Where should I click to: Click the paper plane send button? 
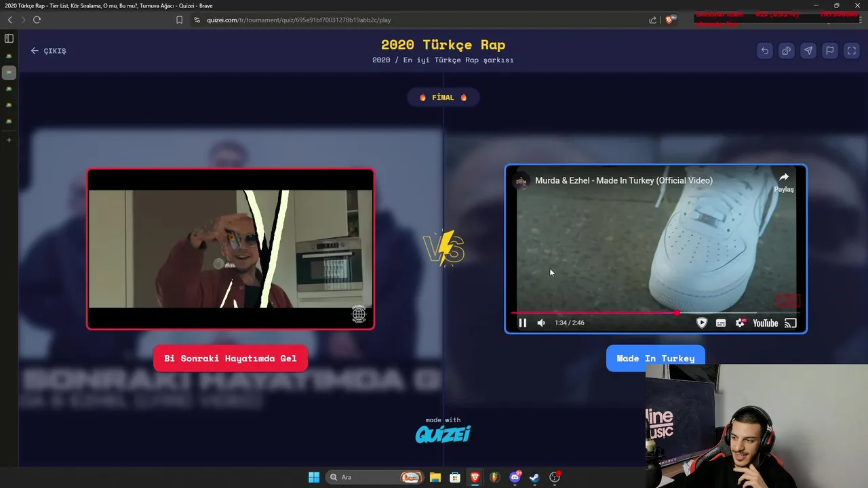[808, 51]
